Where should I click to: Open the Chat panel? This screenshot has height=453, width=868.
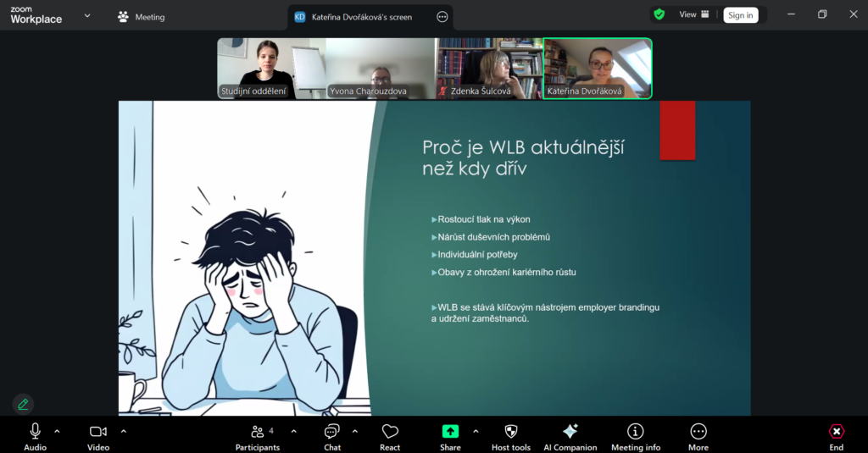(332, 435)
